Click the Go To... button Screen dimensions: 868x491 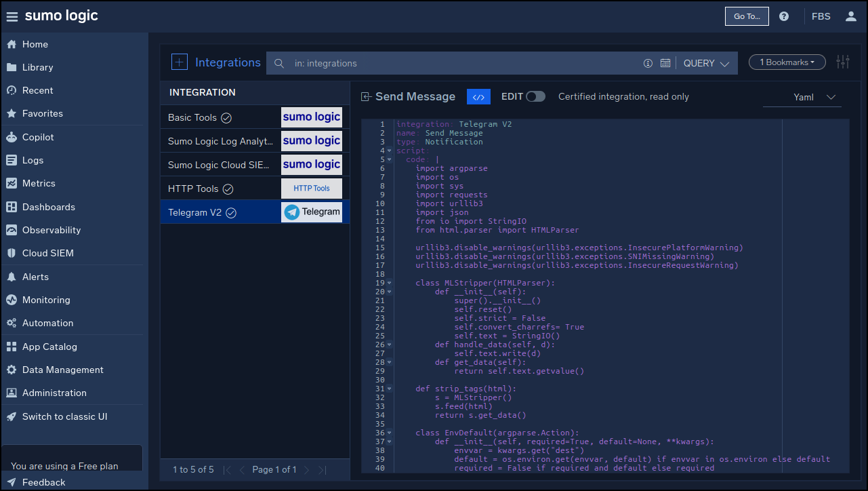747,16
